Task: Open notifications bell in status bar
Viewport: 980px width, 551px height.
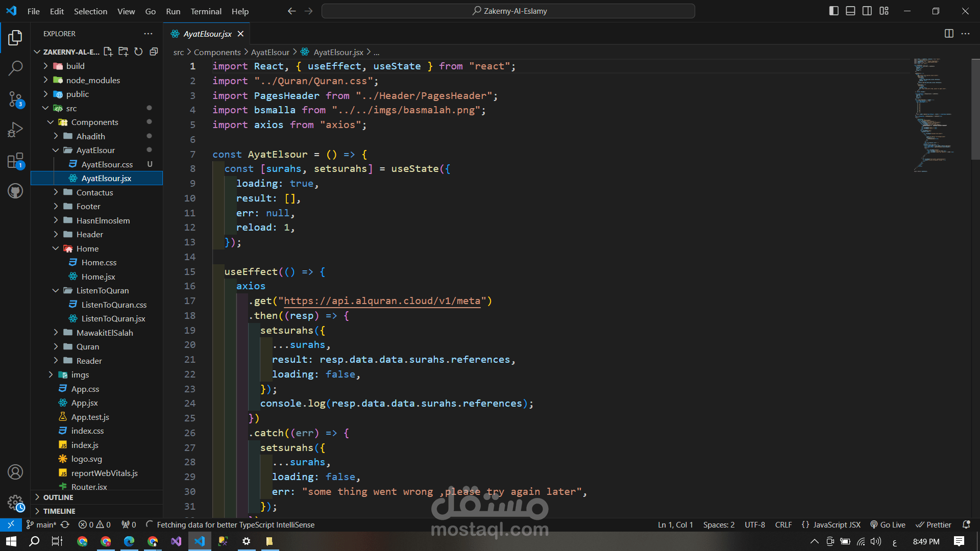Action: (x=966, y=524)
